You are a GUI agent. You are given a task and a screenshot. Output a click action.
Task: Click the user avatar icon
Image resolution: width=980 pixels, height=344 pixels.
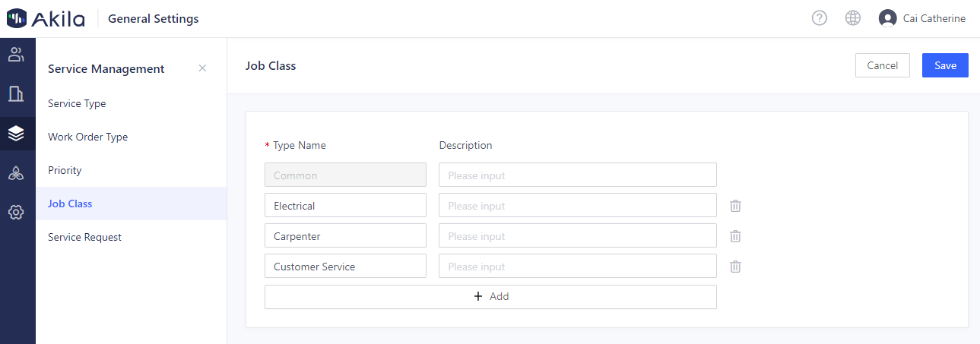[887, 18]
